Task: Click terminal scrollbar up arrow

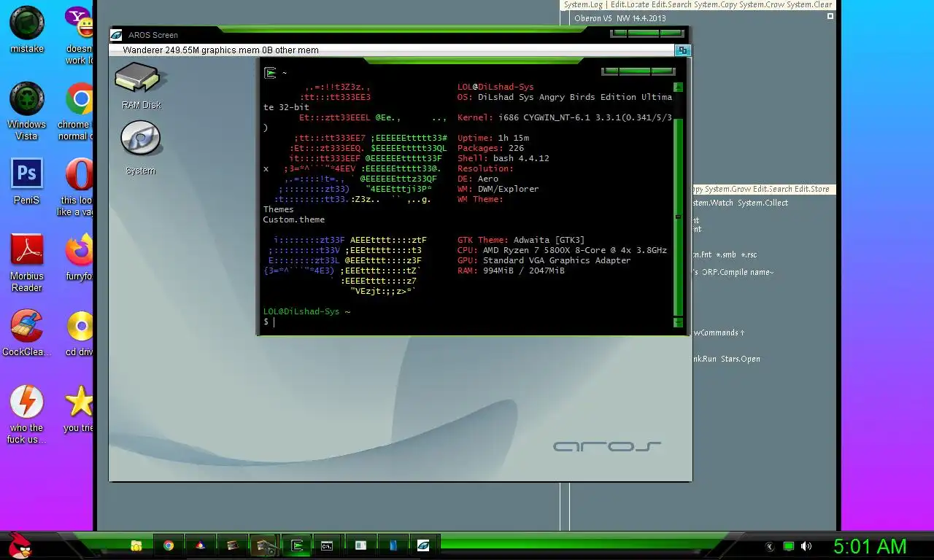Action: 678,87
